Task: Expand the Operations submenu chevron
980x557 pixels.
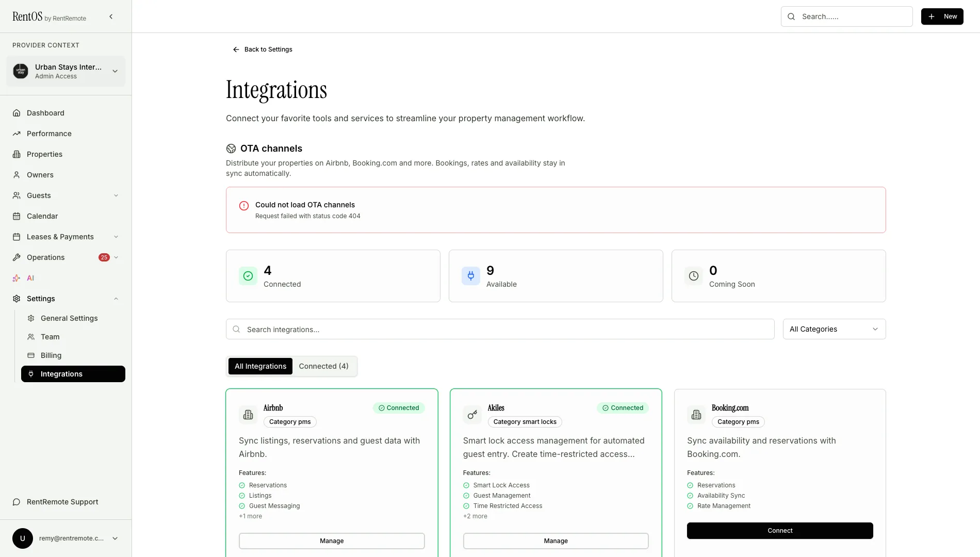Action: click(x=116, y=257)
